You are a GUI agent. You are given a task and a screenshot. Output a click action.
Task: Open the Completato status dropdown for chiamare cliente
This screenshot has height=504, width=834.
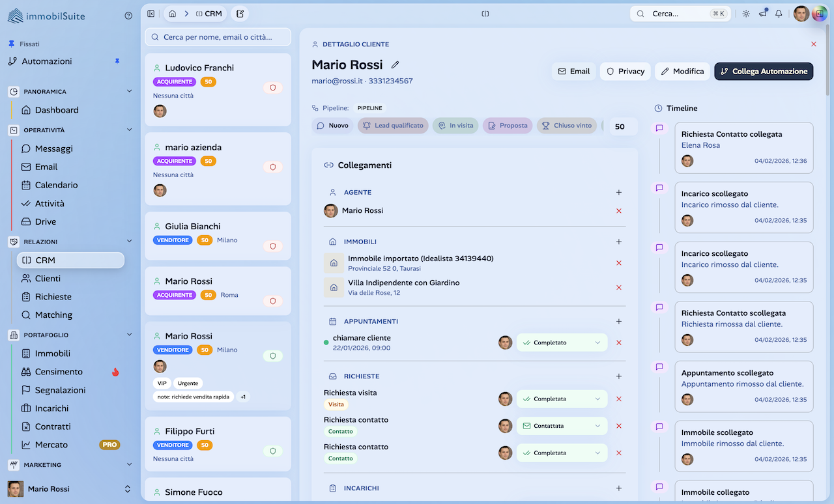click(562, 342)
